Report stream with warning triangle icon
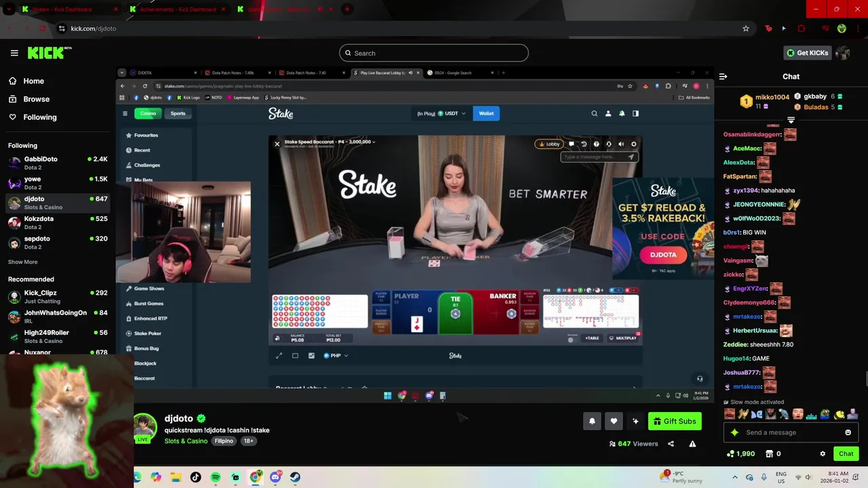 coord(692,444)
